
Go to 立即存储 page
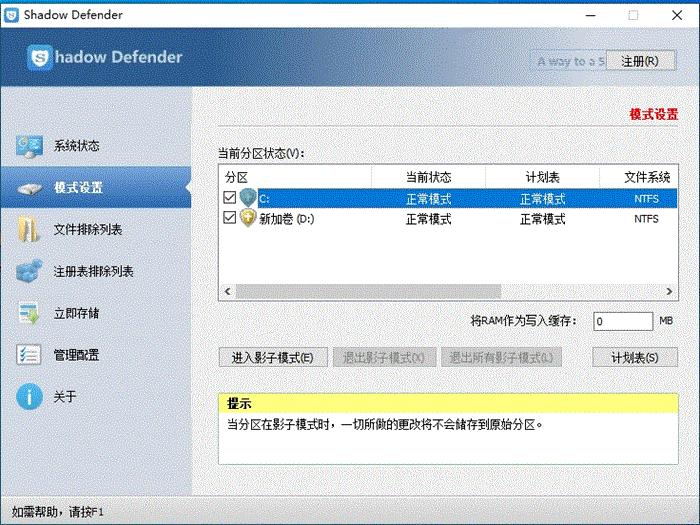(x=96, y=313)
